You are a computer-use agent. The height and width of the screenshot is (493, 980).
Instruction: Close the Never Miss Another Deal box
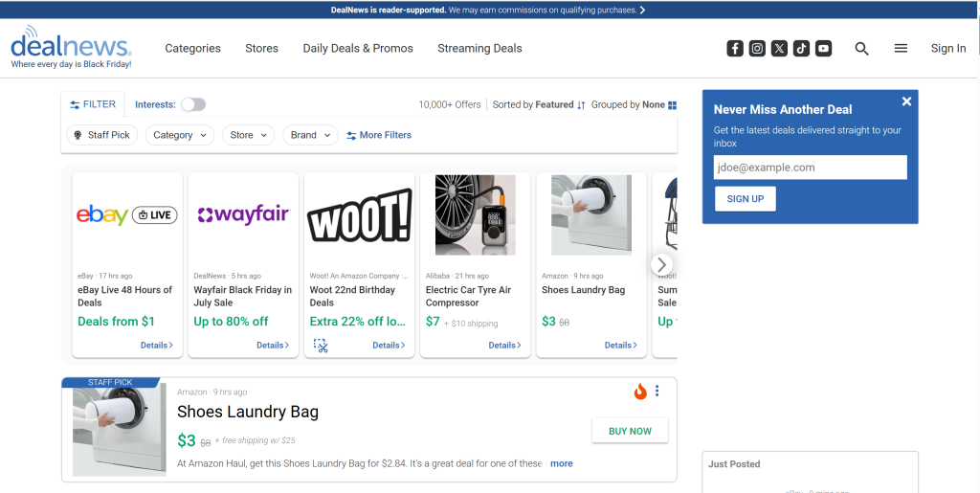click(907, 101)
